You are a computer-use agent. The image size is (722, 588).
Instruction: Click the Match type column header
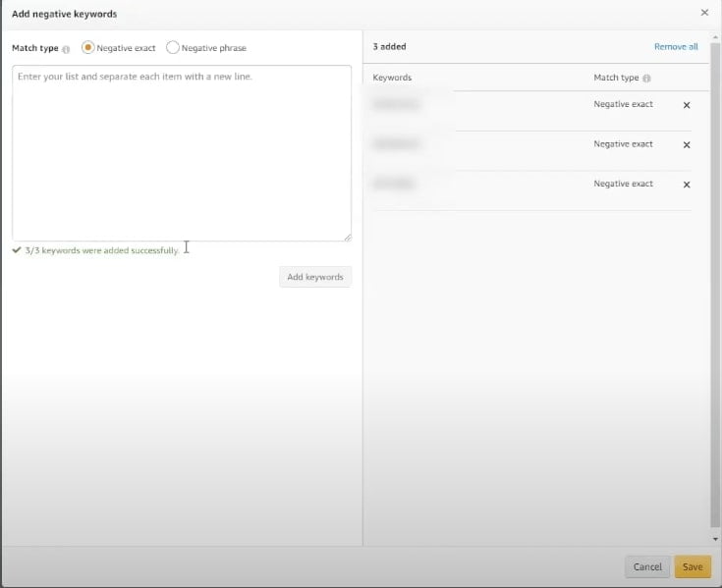tap(616, 78)
